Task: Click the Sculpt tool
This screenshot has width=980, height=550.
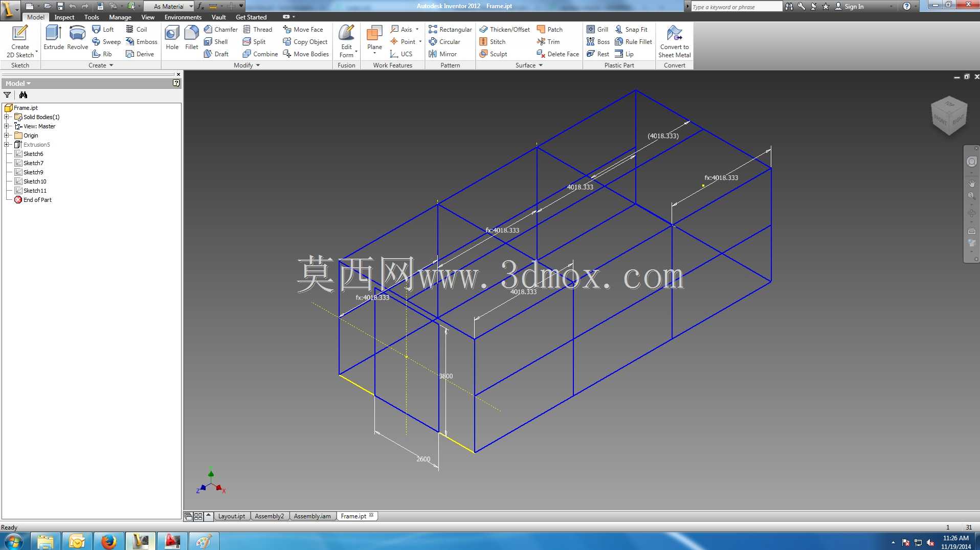Action: pyautogui.click(x=494, y=54)
